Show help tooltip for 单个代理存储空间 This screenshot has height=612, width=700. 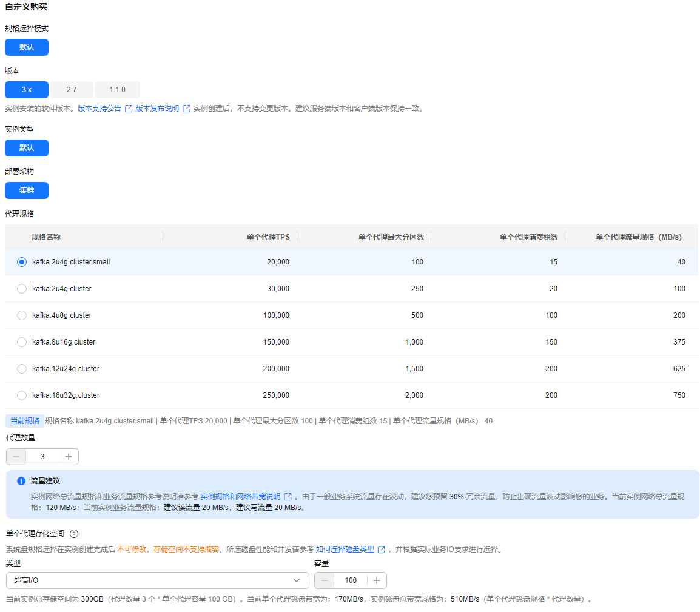point(74,533)
